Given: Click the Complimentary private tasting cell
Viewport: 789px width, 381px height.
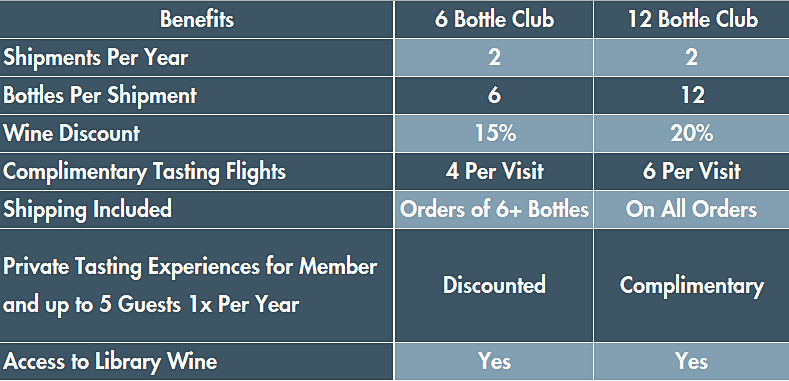Looking at the screenshot, I should point(692,285).
